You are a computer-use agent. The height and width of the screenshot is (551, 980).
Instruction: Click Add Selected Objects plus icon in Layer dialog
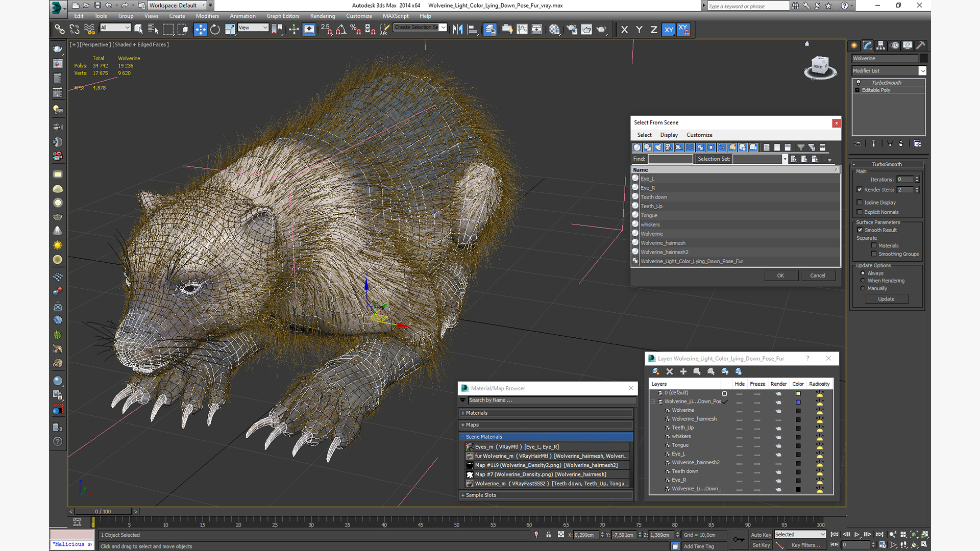pyautogui.click(x=683, y=371)
